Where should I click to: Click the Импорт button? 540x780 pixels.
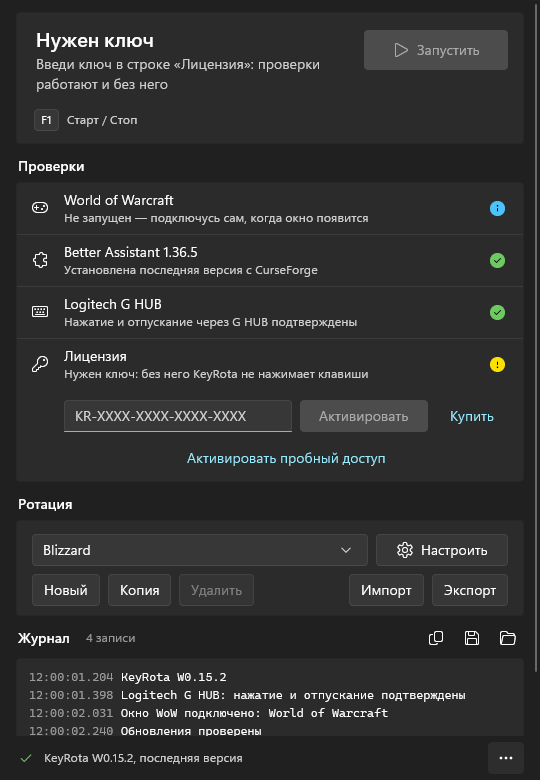point(386,590)
